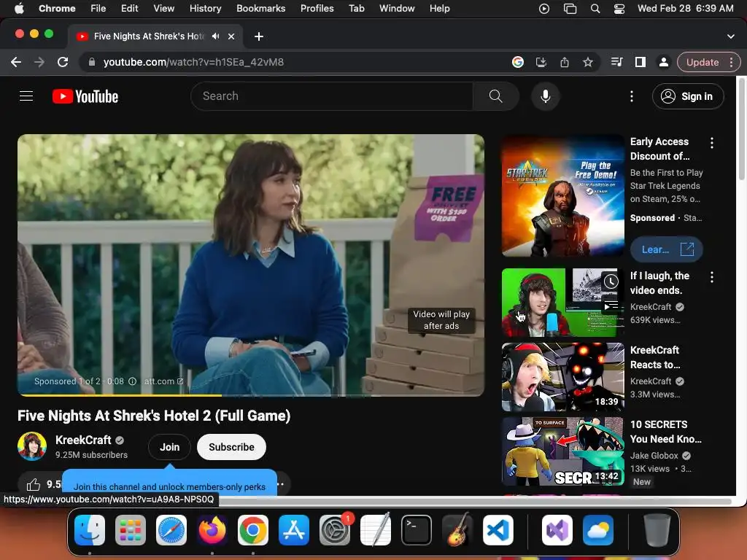Open the Window menu
Image resolution: width=747 pixels, height=560 pixels.
click(397, 8)
